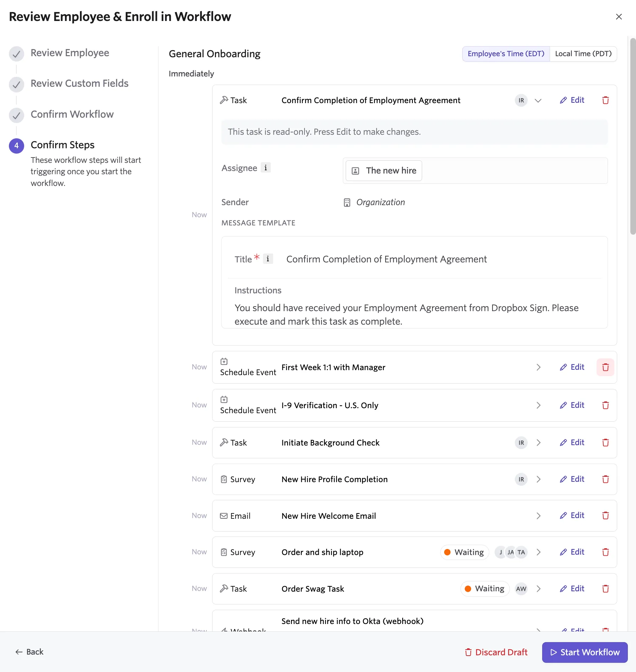The height and width of the screenshot is (672, 636).
Task: Switch to Employee's Time (EDT)
Action: 506,54
